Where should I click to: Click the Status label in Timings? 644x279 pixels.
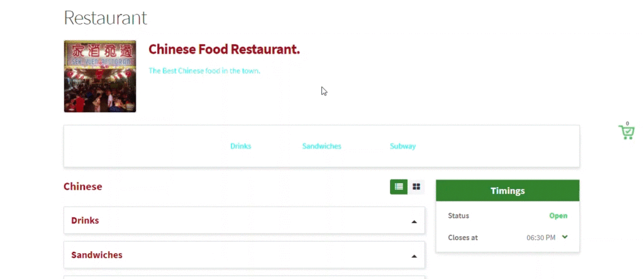(458, 215)
